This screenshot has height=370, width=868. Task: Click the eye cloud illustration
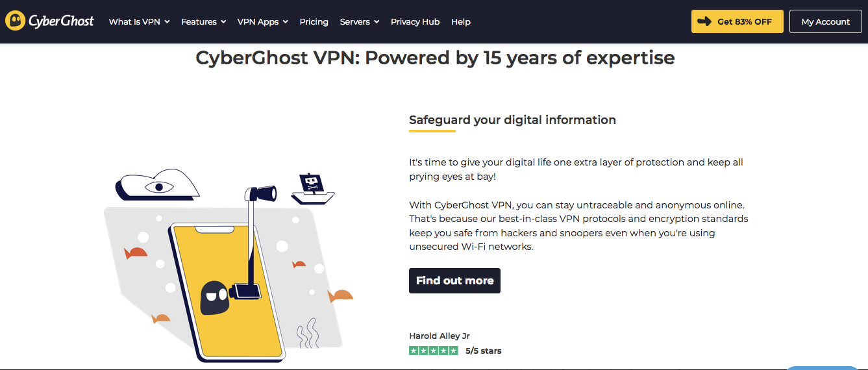[x=157, y=186]
